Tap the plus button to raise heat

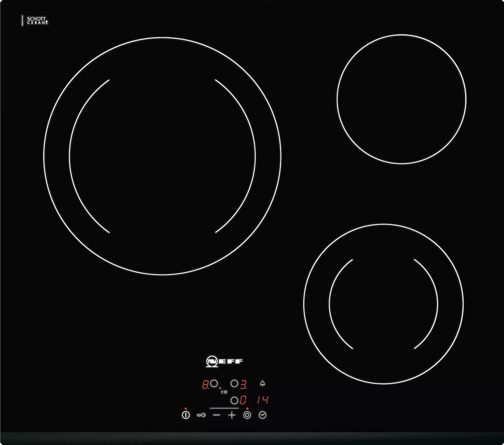point(232,415)
